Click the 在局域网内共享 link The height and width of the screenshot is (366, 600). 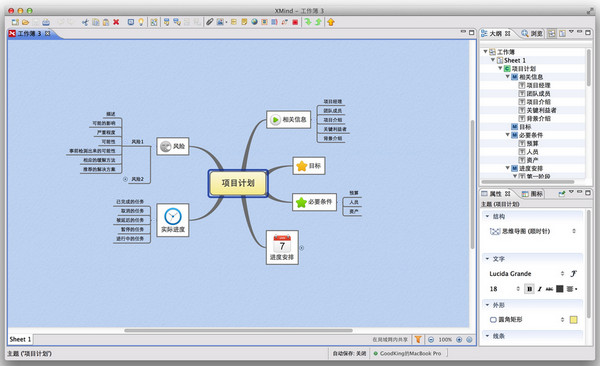390,340
